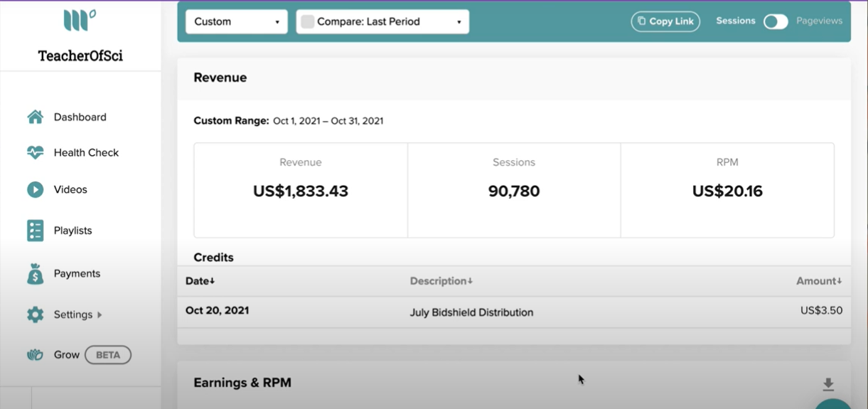Click the Sessions count 90,780
The image size is (868, 409).
click(514, 191)
